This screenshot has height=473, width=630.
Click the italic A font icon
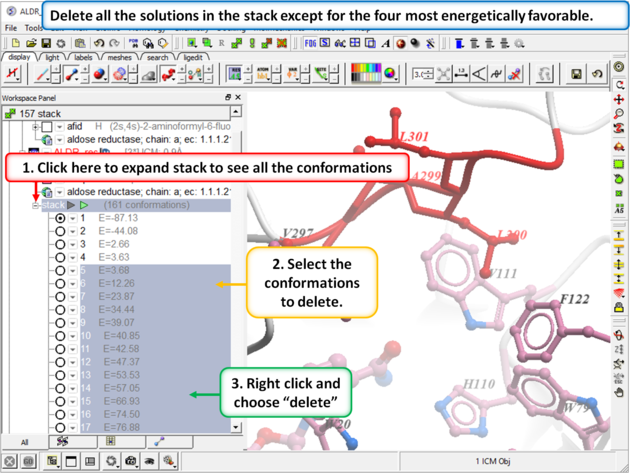[386, 43]
